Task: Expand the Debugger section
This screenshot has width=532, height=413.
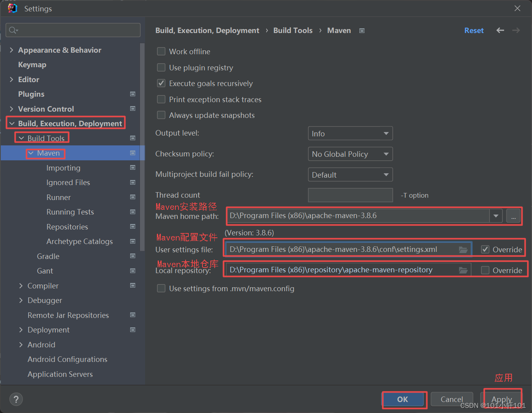Action: point(21,300)
